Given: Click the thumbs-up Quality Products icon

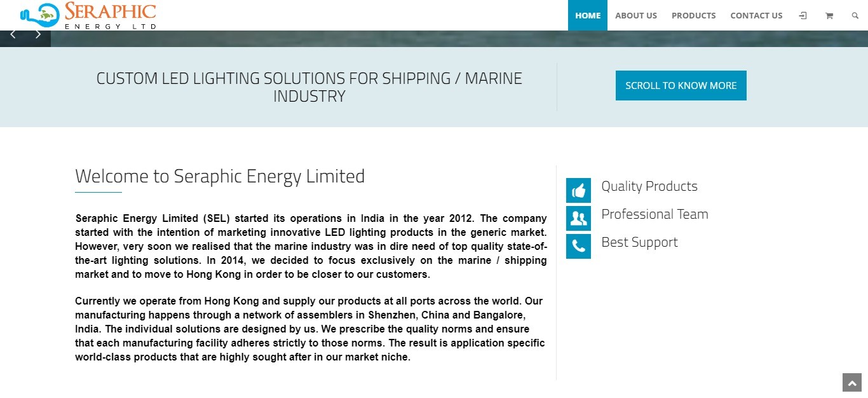Looking at the screenshot, I should tap(578, 190).
